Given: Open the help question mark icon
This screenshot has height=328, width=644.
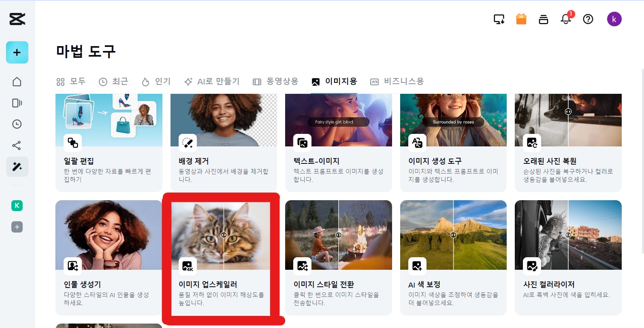Looking at the screenshot, I should pyautogui.click(x=588, y=19).
